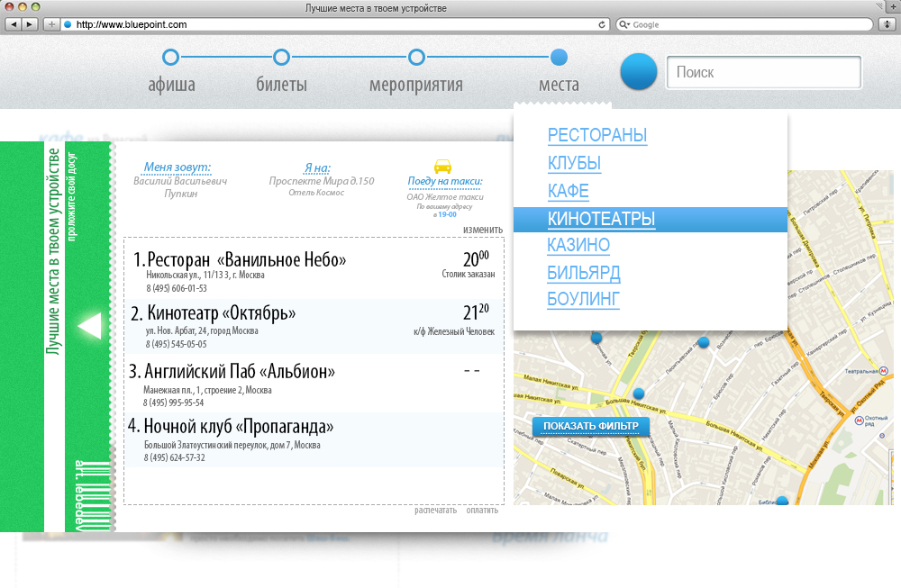Select the билеты navigation circle
Viewport: 901px width, 588px height.
coord(281,59)
